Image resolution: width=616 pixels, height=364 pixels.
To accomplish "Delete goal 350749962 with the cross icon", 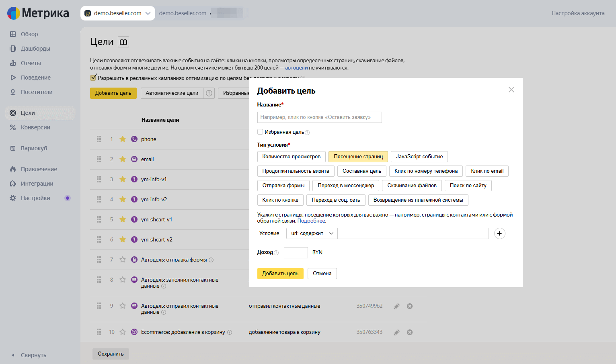I will pyautogui.click(x=410, y=306).
